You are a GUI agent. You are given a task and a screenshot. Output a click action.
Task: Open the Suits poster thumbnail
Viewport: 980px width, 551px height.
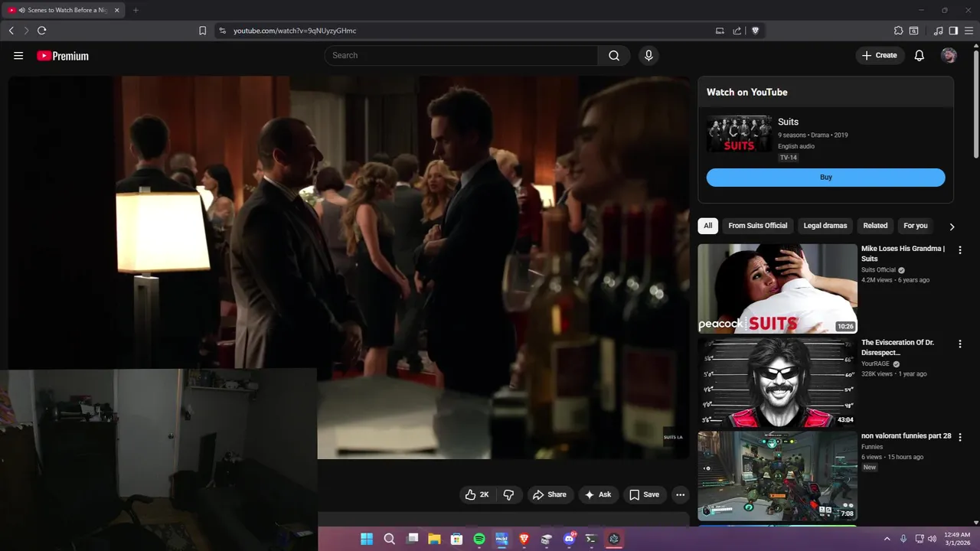point(739,133)
